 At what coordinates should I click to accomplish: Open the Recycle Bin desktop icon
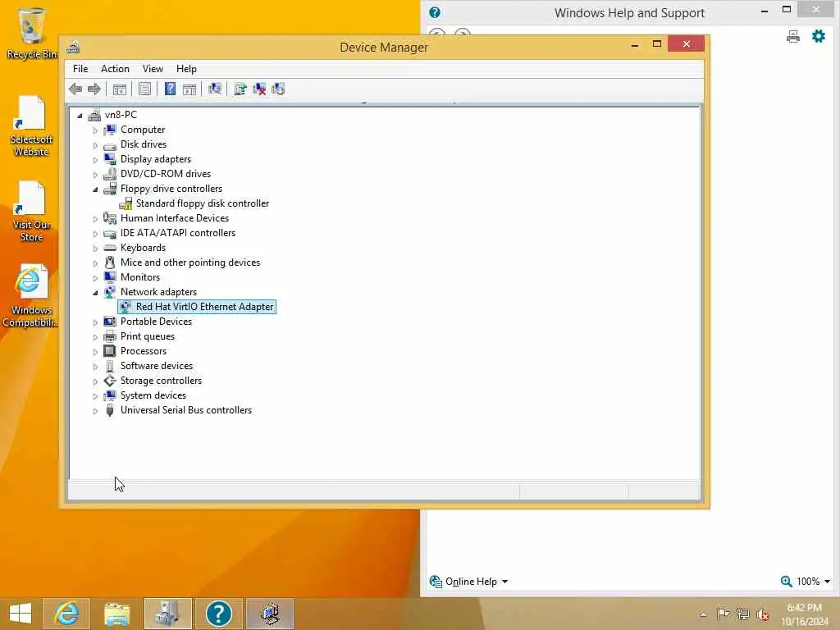pyautogui.click(x=31, y=33)
